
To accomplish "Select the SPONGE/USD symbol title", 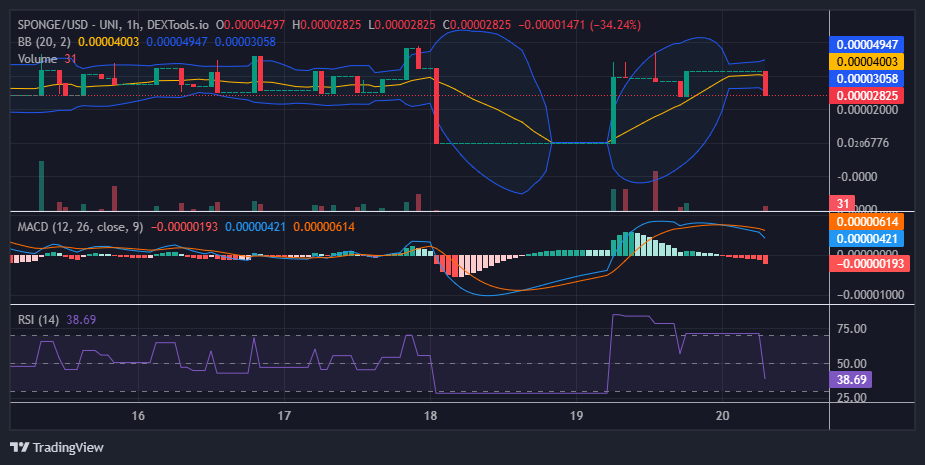I will [54, 25].
